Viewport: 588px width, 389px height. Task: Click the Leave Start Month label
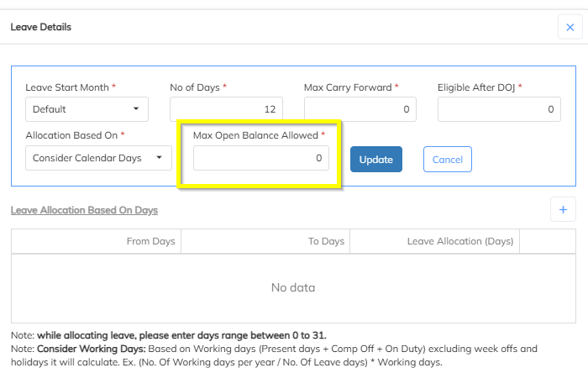[x=67, y=87]
